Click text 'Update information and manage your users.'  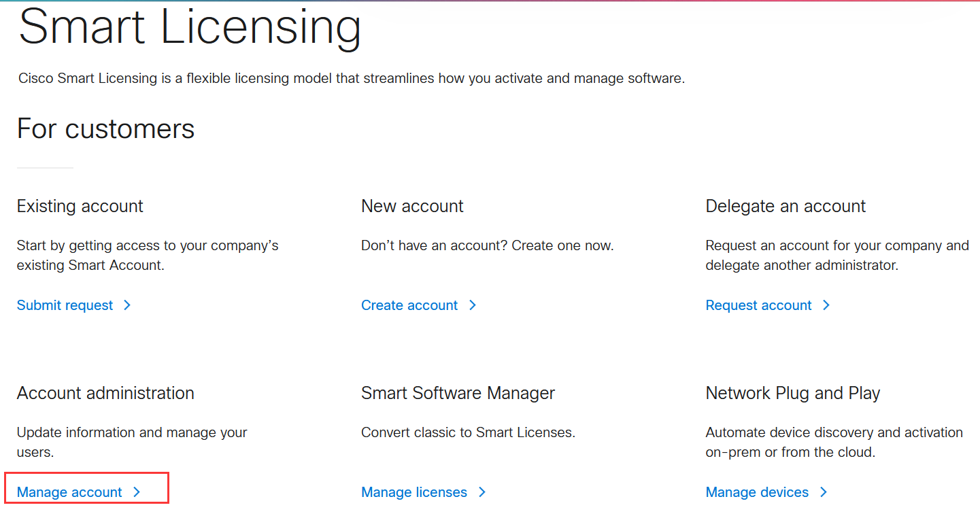tap(132, 442)
